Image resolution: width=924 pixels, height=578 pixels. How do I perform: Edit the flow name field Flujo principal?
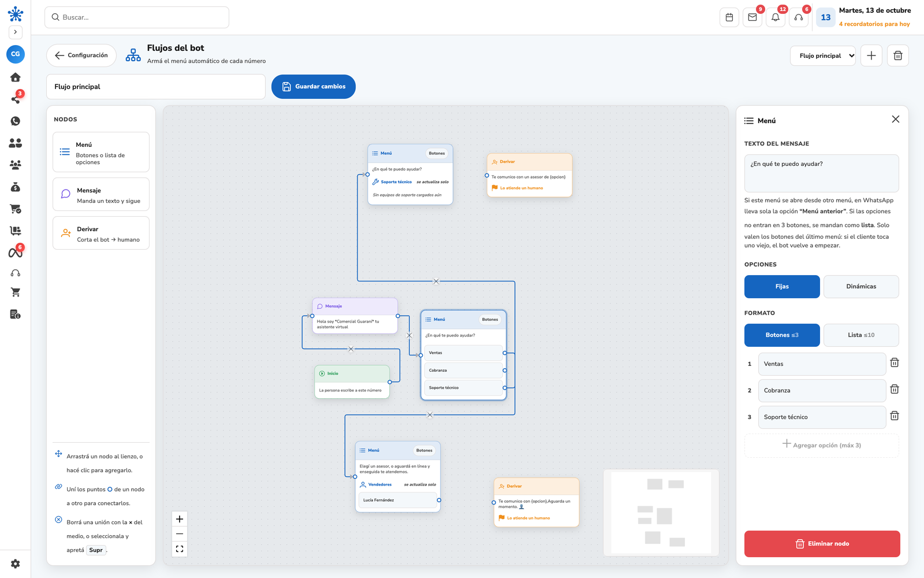click(x=156, y=87)
